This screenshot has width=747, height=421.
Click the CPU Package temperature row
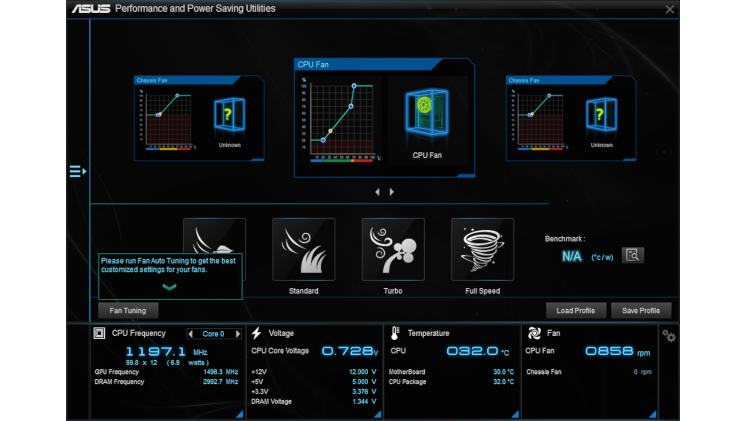point(451,382)
